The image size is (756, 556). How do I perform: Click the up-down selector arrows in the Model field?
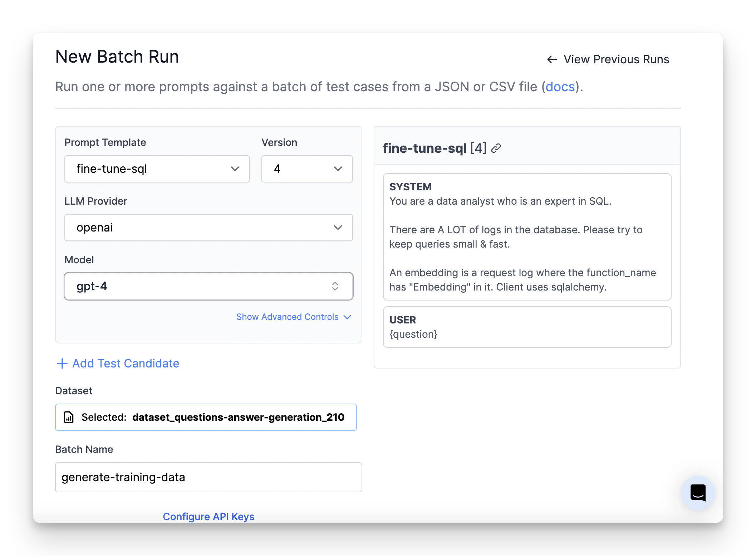coord(335,286)
